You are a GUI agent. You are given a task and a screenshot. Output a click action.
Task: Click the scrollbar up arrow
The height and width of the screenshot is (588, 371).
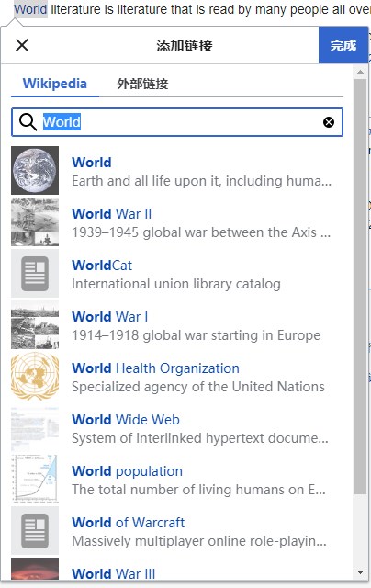(x=361, y=72)
